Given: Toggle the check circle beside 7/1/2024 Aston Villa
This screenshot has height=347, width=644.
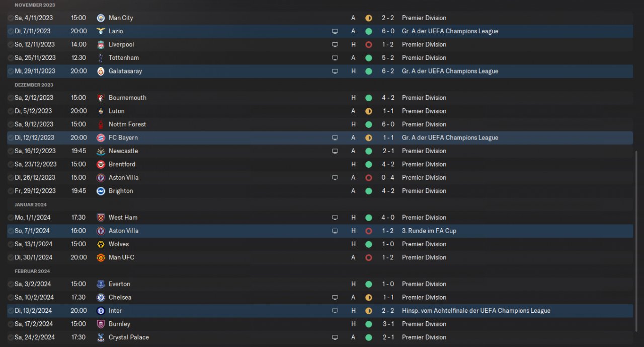Looking at the screenshot, I should pos(11,231).
